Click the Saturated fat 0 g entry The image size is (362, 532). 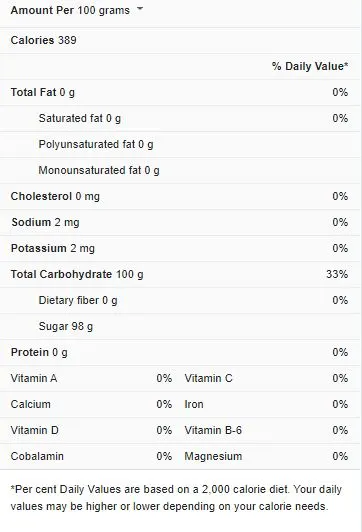pos(80,118)
